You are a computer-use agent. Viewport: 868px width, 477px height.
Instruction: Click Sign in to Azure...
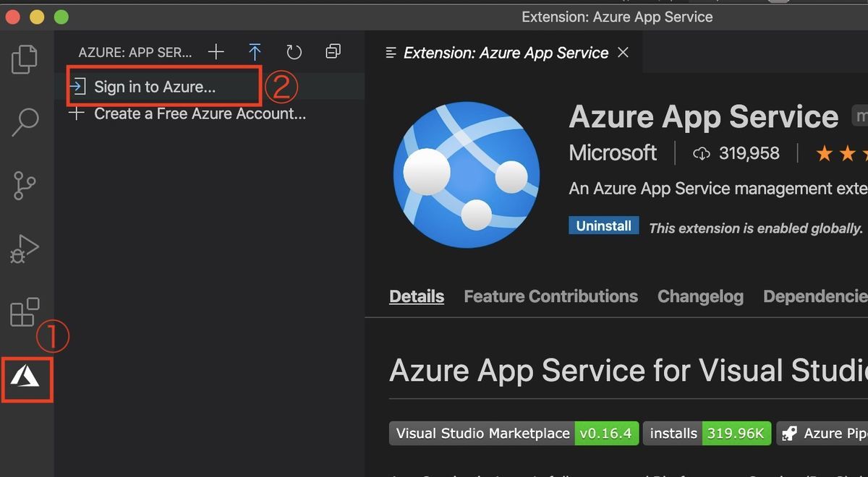210,87
